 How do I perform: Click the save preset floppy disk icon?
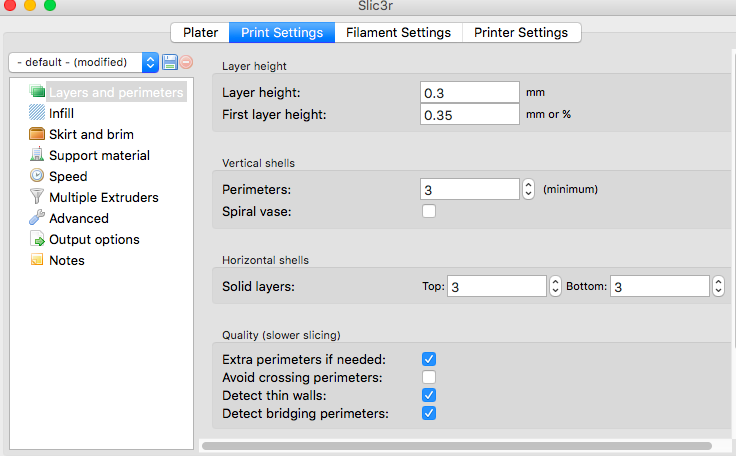click(x=170, y=63)
